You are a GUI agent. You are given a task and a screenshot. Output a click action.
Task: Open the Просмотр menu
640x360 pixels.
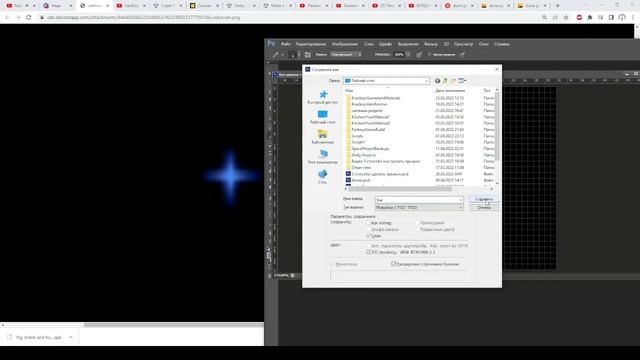point(463,44)
